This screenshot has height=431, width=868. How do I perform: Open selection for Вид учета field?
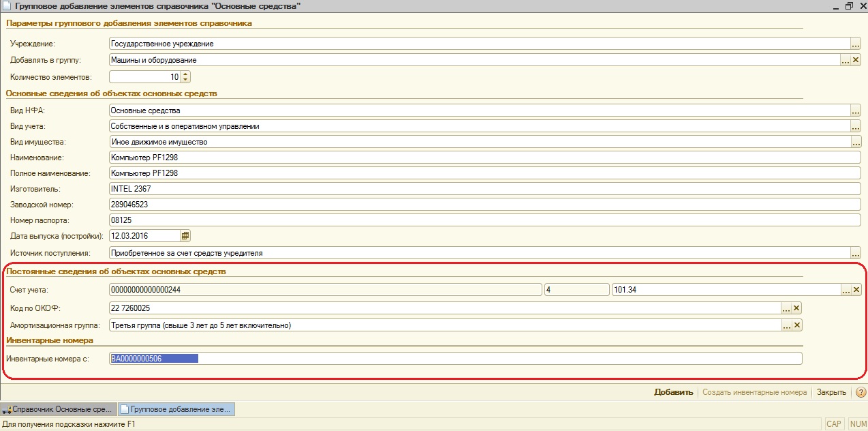coord(856,126)
